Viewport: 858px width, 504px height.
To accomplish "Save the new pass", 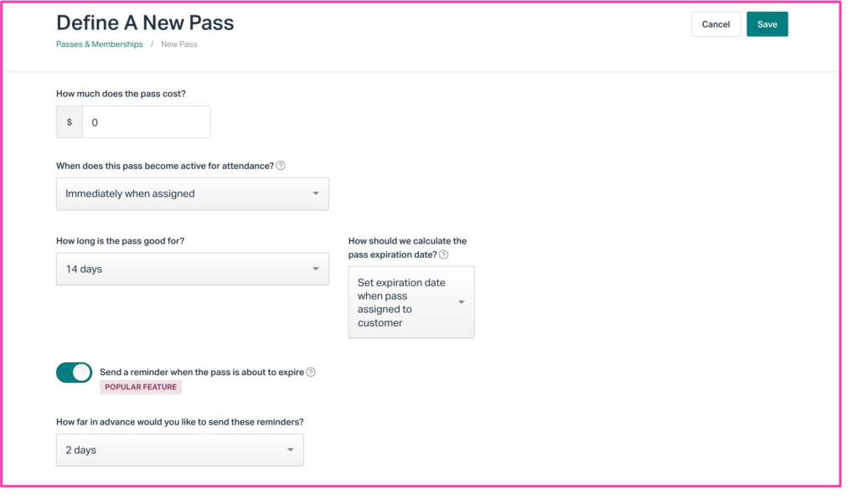I will 767,24.
